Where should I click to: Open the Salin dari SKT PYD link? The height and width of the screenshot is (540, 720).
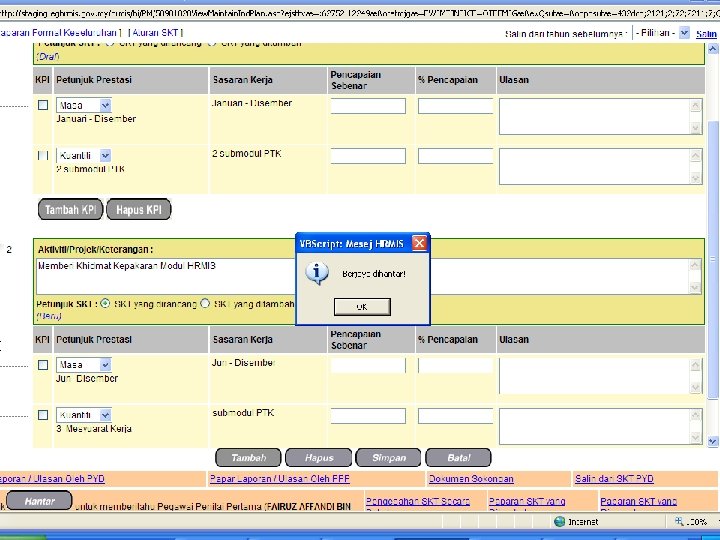click(x=614, y=479)
